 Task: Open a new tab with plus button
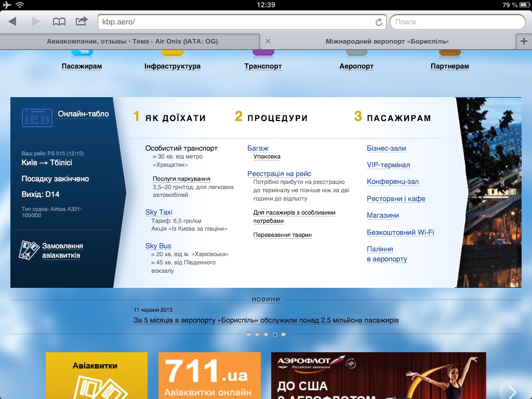(523, 42)
